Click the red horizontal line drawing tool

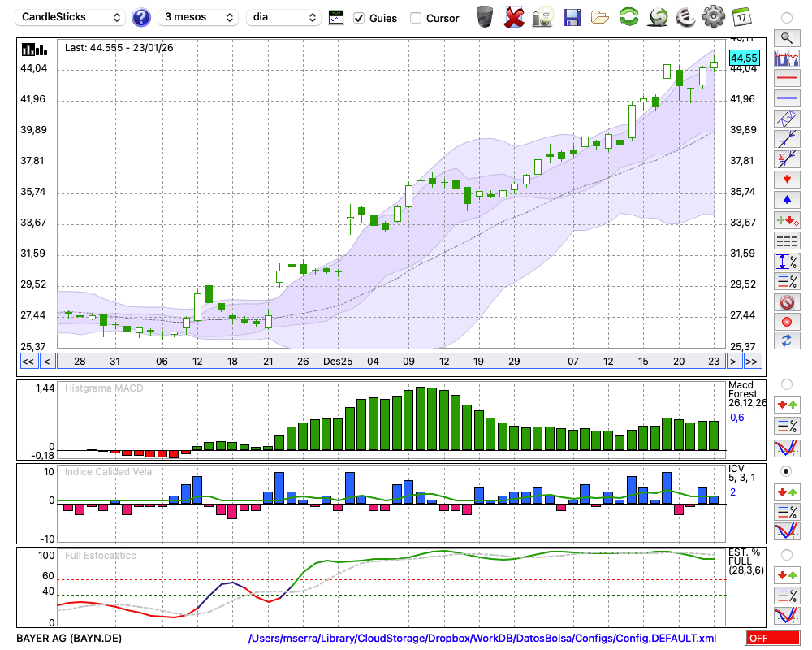coord(786,78)
